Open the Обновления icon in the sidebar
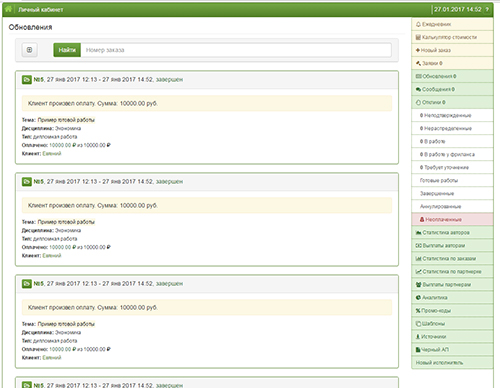500x388 pixels. click(419, 76)
